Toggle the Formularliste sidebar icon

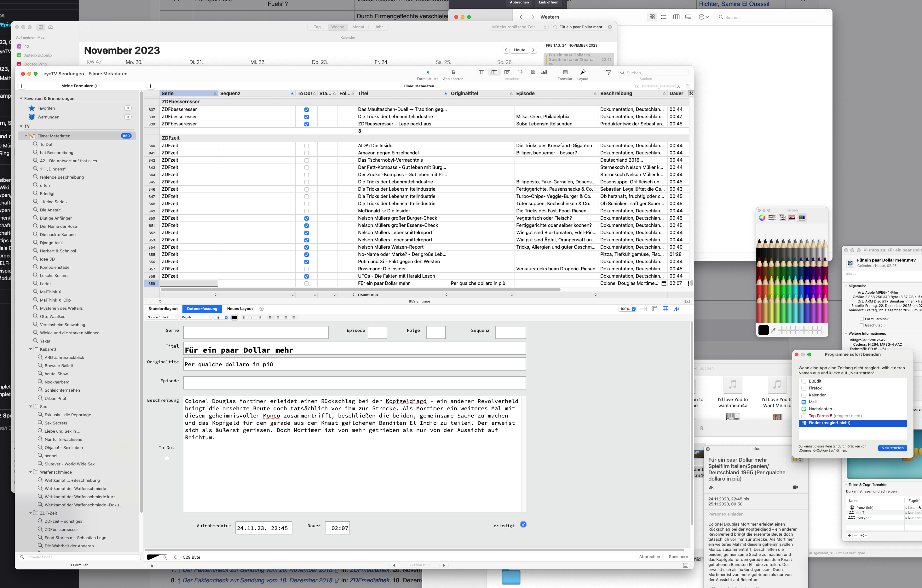(x=428, y=72)
